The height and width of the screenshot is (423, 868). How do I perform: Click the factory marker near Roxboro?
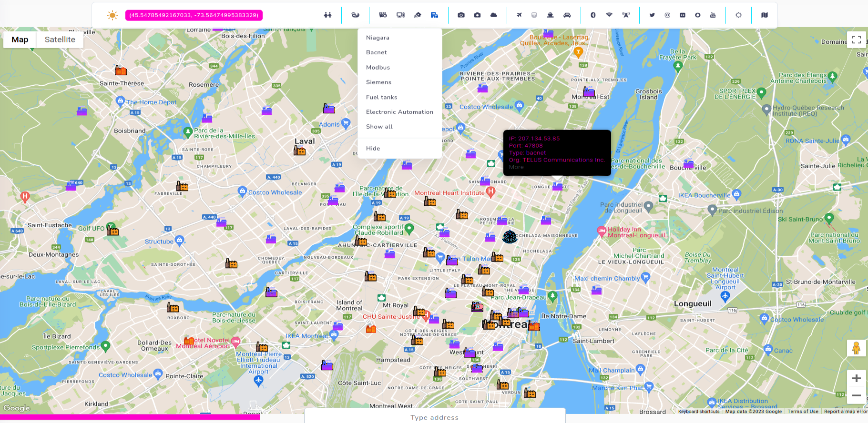[x=173, y=307]
